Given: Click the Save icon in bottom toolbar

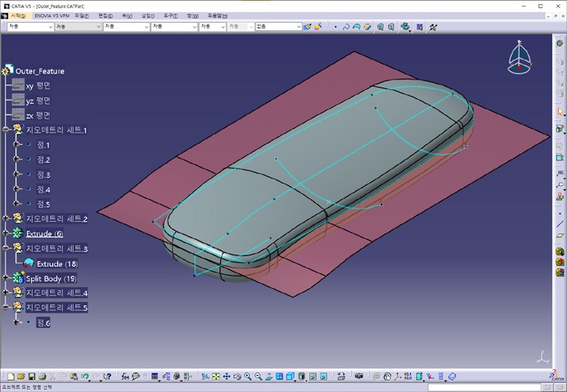Looking at the screenshot, I should (31, 376).
